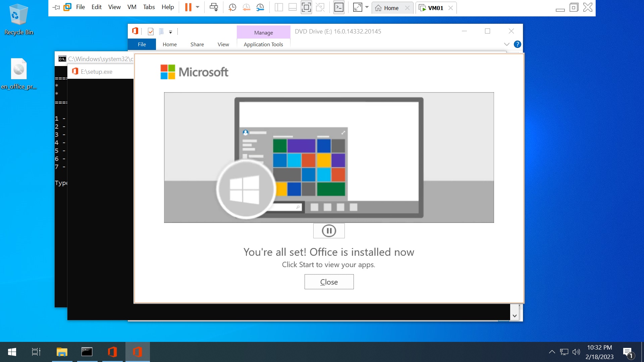This screenshot has height=362, width=644.
Task: Switch to Command Prompt on the taskbar
Action: pyautogui.click(x=87, y=352)
